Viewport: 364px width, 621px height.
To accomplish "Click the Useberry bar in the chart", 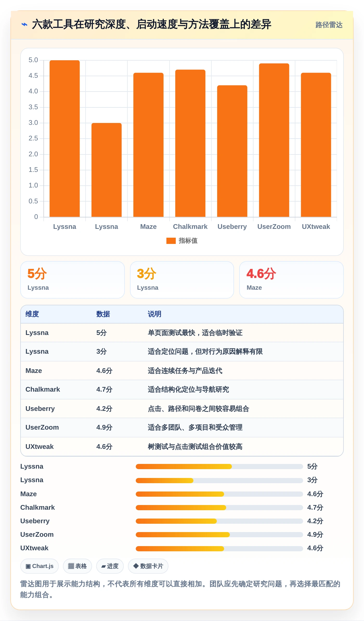I will coord(232,151).
